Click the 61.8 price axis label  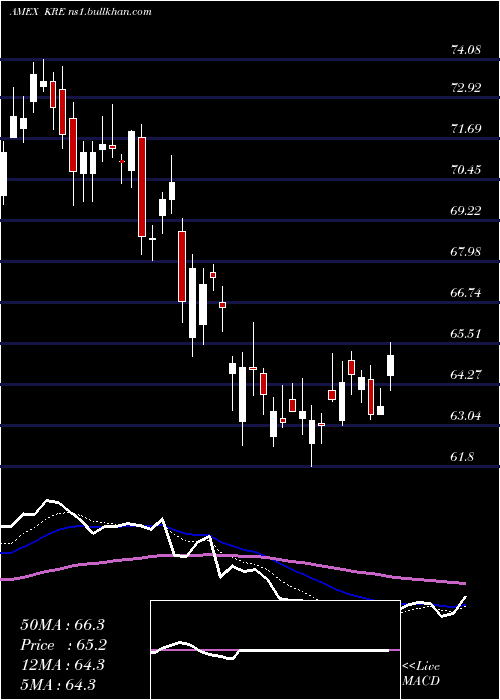pyautogui.click(x=462, y=457)
